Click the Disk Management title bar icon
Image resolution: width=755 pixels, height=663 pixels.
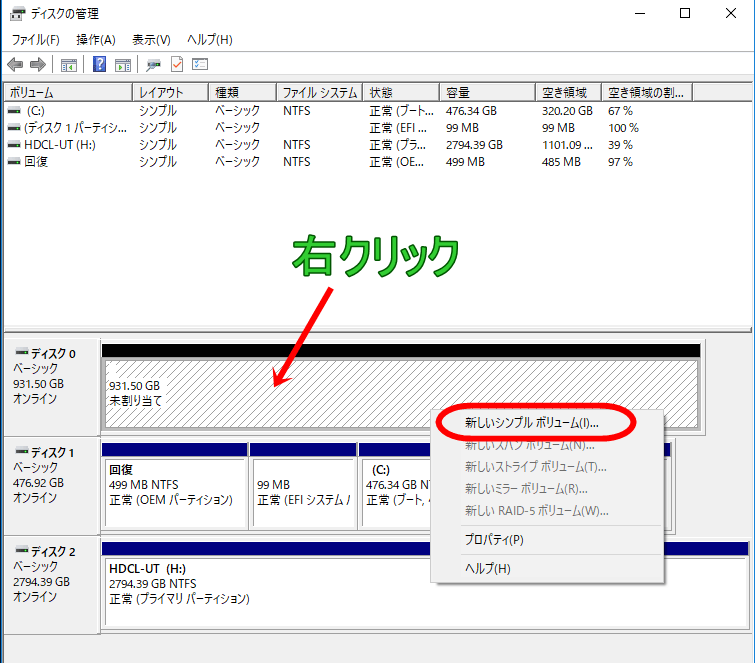pos(17,13)
